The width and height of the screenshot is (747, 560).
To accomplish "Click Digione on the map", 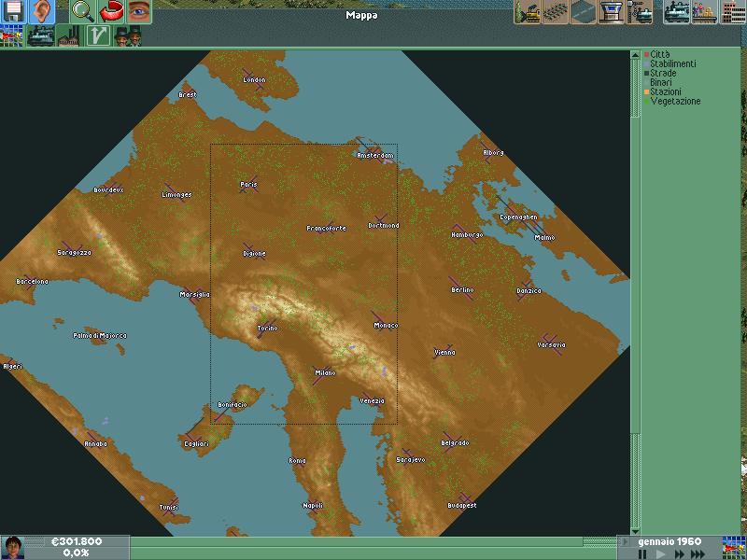I will [x=254, y=254].
